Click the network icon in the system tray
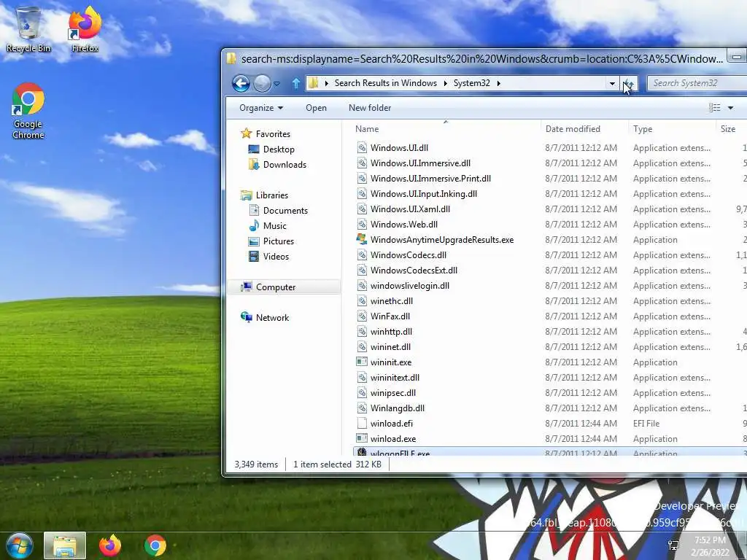The height and width of the screenshot is (560, 747). coord(673,545)
